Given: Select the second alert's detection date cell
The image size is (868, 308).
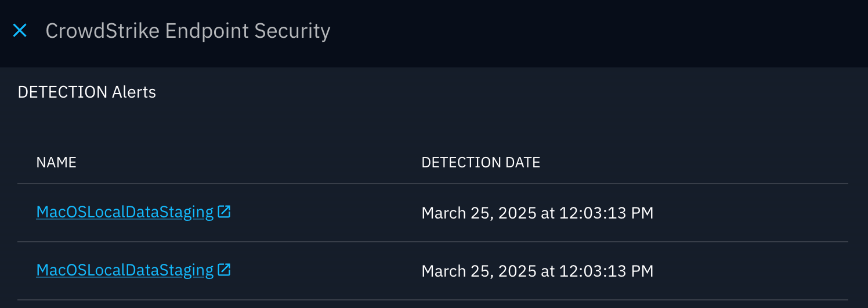Looking at the screenshot, I should click(537, 271).
